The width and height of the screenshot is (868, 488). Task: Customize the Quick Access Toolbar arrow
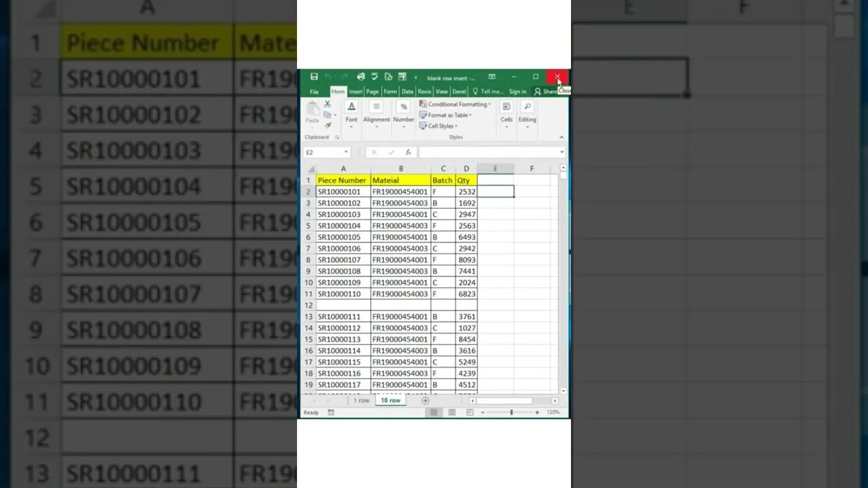(416, 77)
